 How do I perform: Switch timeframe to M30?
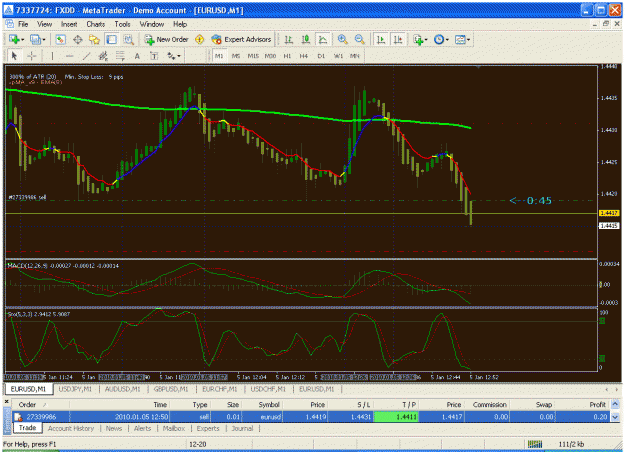pos(270,56)
